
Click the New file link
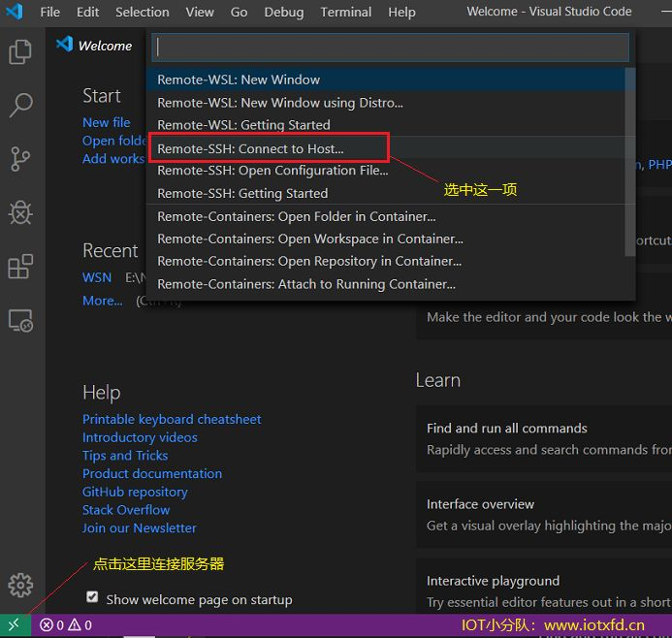(107, 122)
